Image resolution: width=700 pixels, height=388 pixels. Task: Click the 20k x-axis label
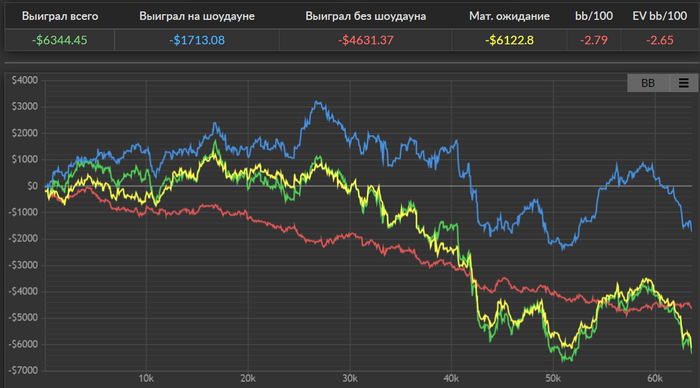[x=248, y=379]
